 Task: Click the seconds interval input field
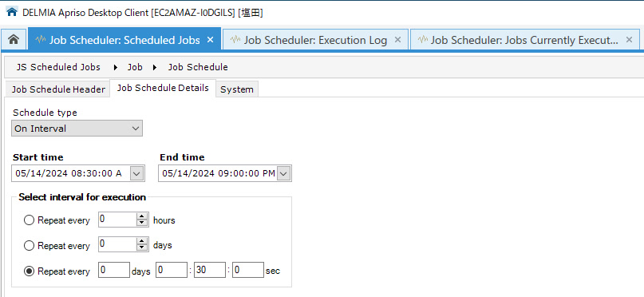pos(247,270)
